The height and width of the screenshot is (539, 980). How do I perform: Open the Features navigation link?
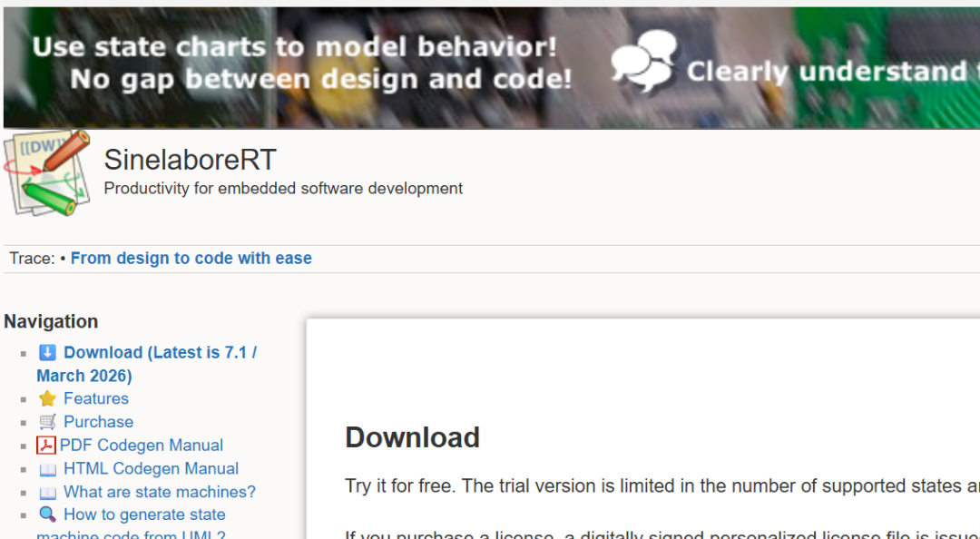tap(95, 398)
